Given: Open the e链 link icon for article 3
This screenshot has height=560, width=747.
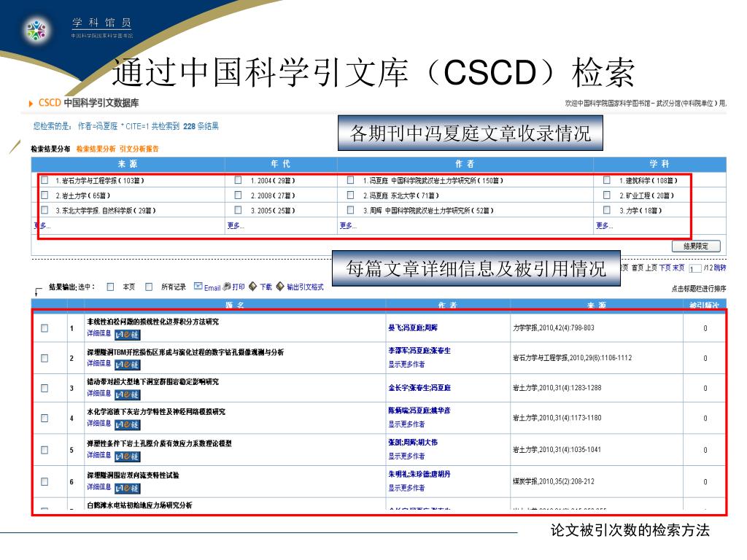Looking at the screenshot, I should click(127, 394).
